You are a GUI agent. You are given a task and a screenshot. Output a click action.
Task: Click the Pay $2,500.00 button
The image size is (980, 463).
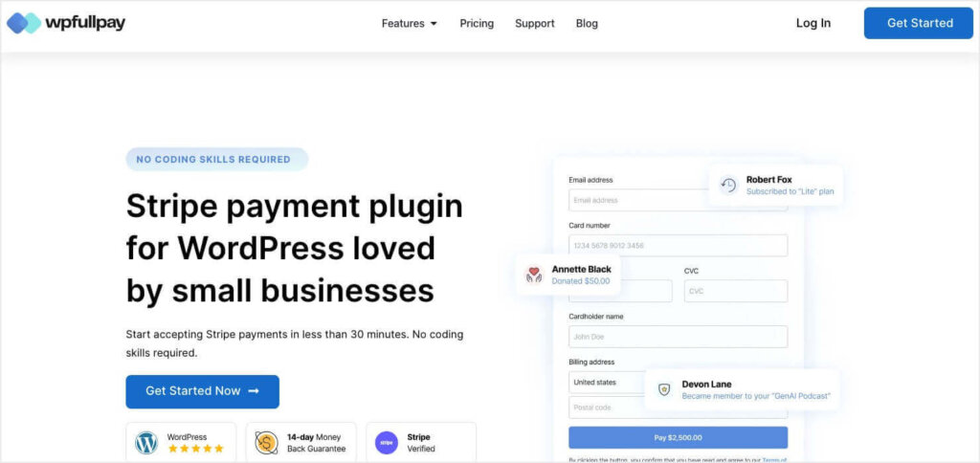click(x=679, y=437)
